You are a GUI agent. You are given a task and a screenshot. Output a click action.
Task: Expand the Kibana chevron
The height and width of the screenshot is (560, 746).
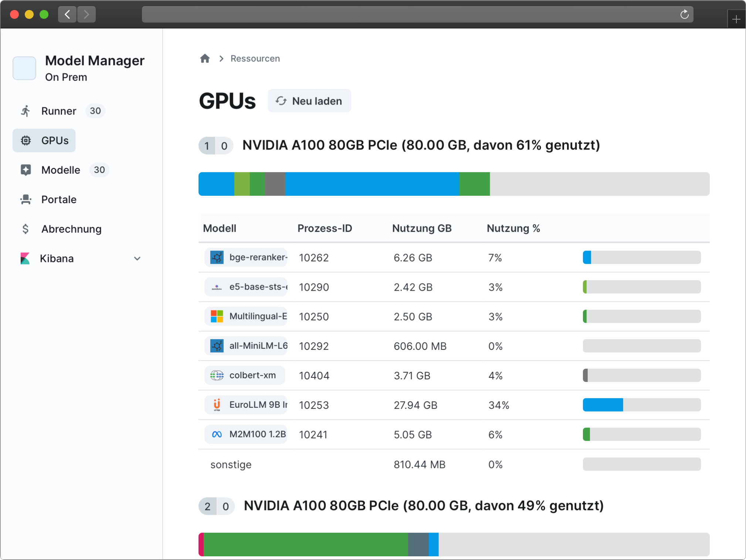tap(137, 259)
